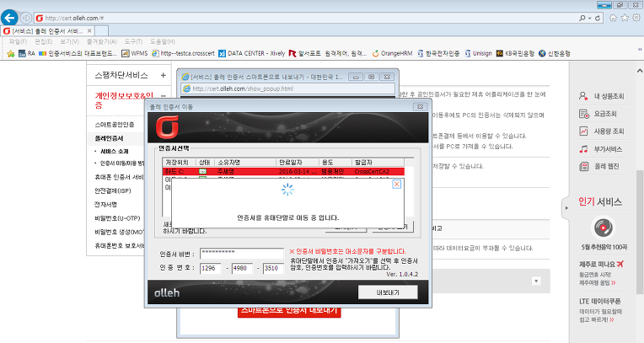Open browser home page icon
The width and height of the screenshot is (644, 343).
click(x=613, y=18)
